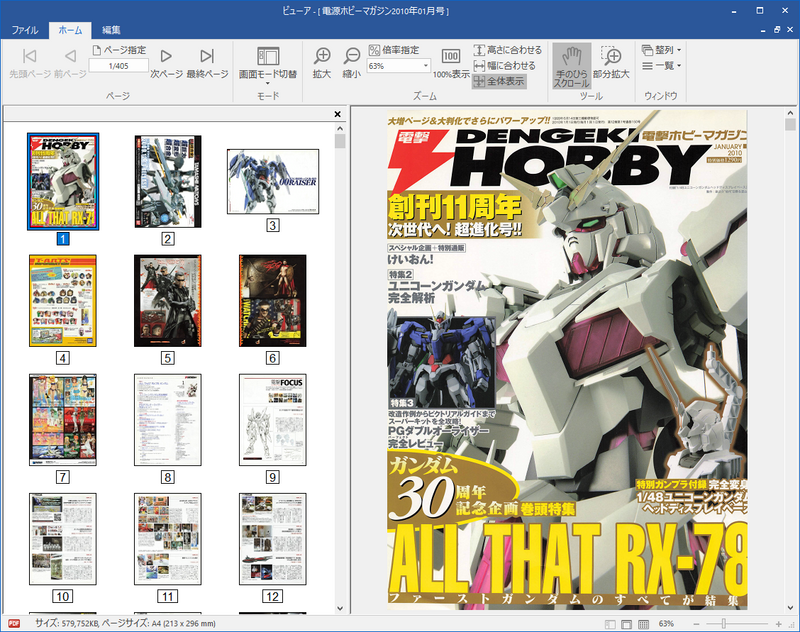Select page 1 cover thumbnail
800x632 pixels.
click(63, 182)
